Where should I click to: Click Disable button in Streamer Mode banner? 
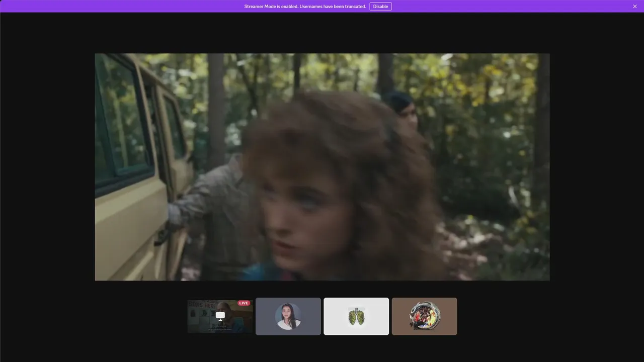coord(380,7)
